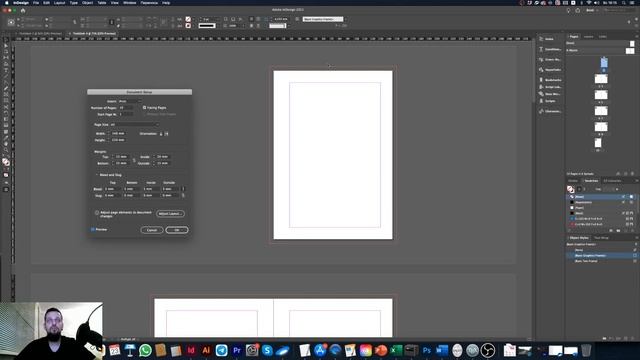This screenshot has height=360, width=640.
Task: Click the Home icon in InDesign's top bar
Action: [23, 10]
